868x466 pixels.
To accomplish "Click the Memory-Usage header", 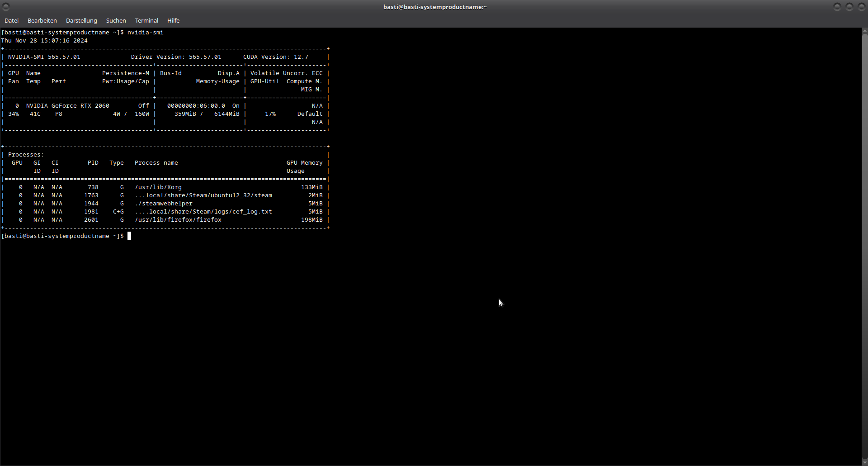I will [x=218, y=81].
